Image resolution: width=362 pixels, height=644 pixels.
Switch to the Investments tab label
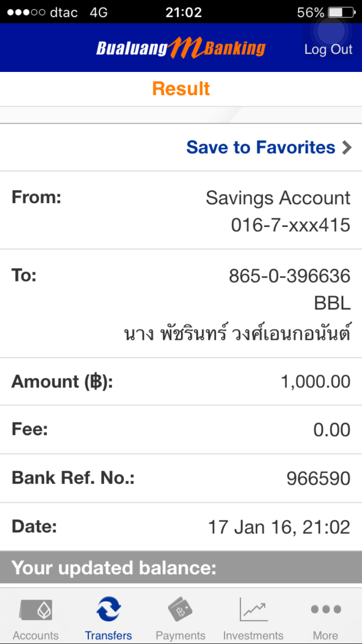pos(253,635)
